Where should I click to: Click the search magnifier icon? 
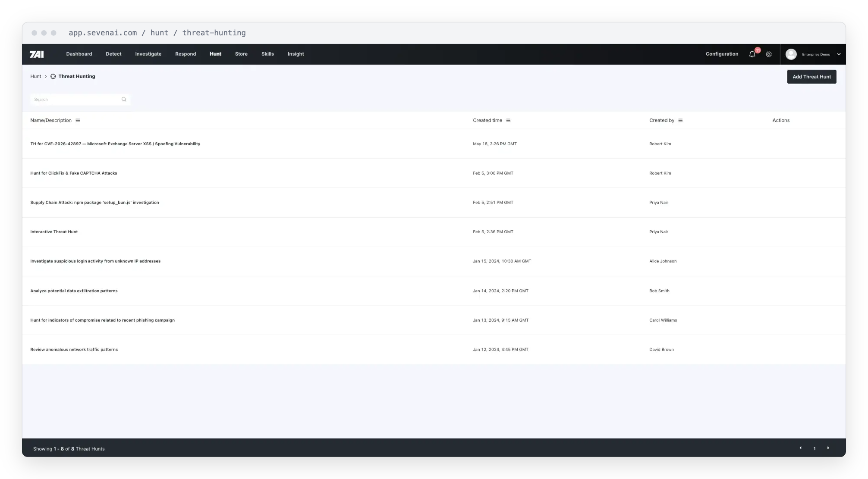[x=124, y=99]
